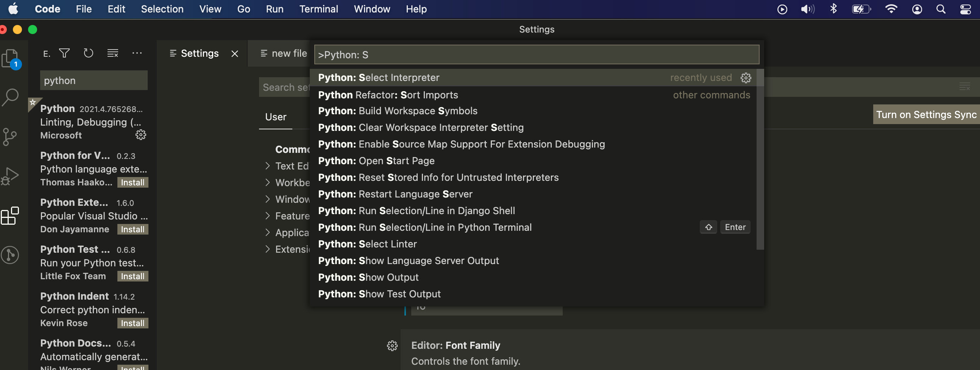Viewport: 980px width, 370px height.
Task: Open the Run menu
Action: pos(275,9)
